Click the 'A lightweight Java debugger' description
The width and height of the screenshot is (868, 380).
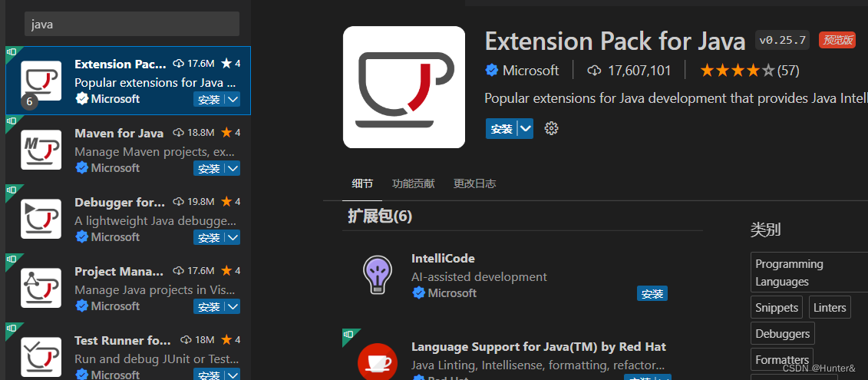155,220
